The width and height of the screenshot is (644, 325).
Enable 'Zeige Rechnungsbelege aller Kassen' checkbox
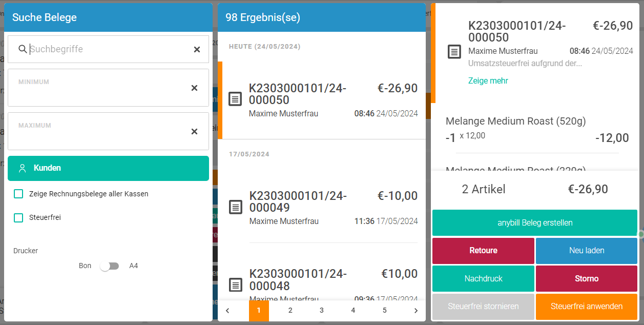pyautogui.click(x=19, y=194)
